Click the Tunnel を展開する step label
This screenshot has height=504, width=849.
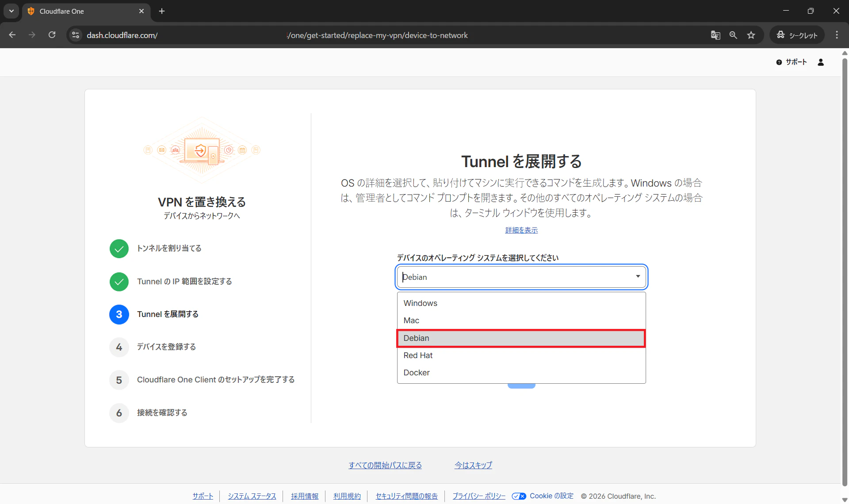point(168,314)
